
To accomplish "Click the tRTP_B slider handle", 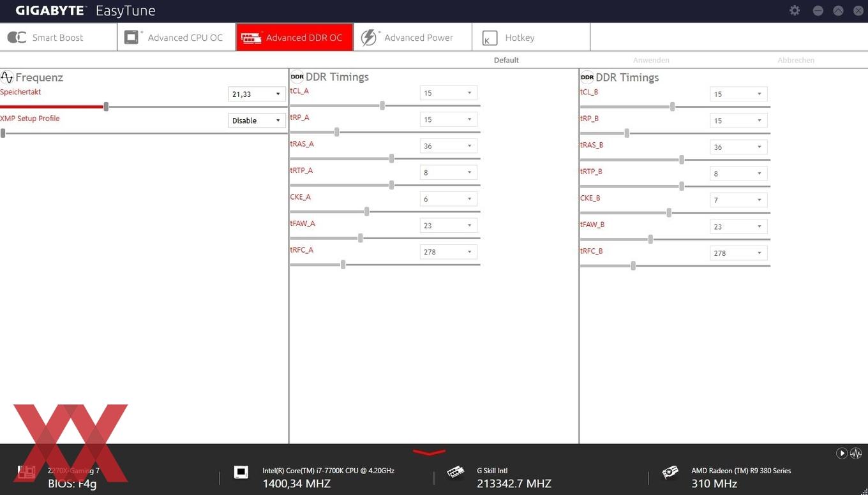I will tap(682, 186).
